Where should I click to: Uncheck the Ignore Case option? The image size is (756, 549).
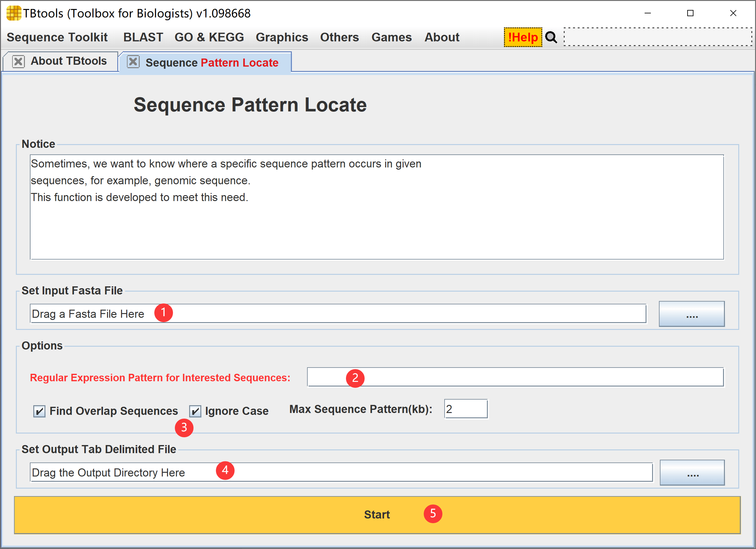click(195, 411)
